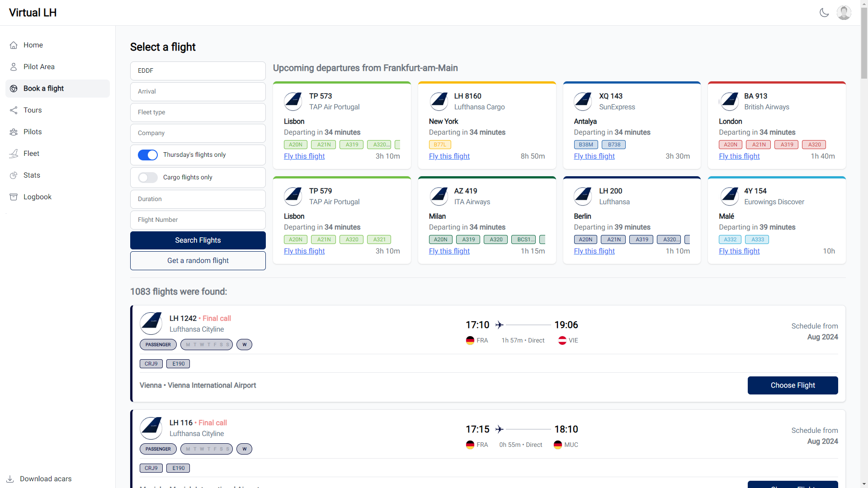Click LH 200 airline tail logo
Viewport: 868px width, 488px height.
pos(583,197)
